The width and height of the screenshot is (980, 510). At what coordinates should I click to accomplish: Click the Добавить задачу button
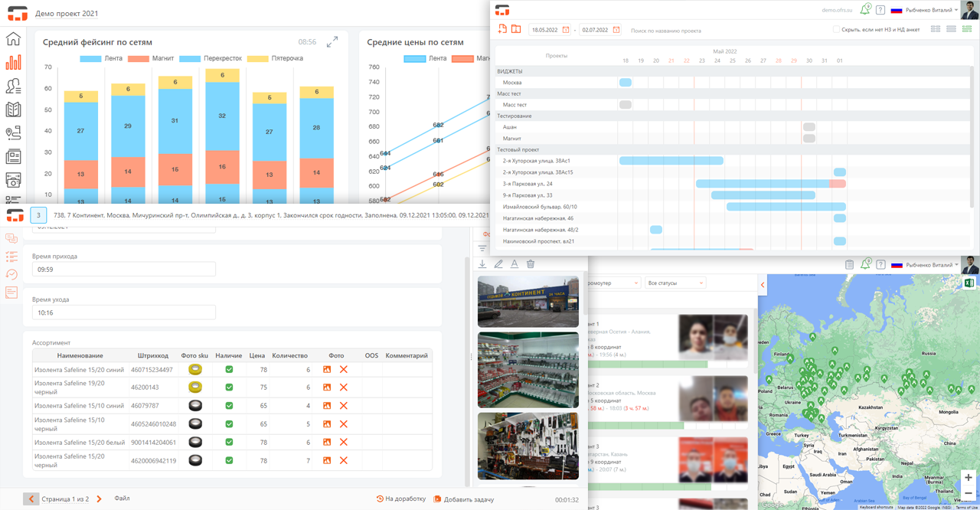[x=464, y=499]
